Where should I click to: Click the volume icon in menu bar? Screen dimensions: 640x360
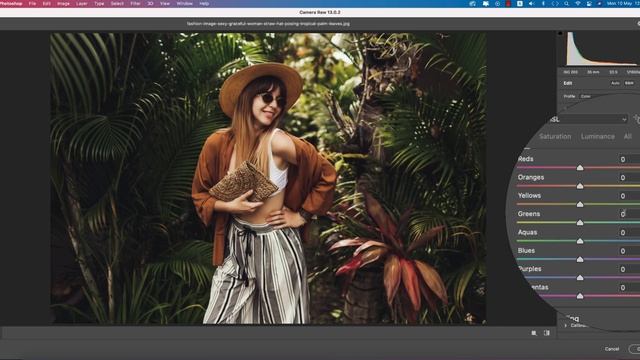531,4
